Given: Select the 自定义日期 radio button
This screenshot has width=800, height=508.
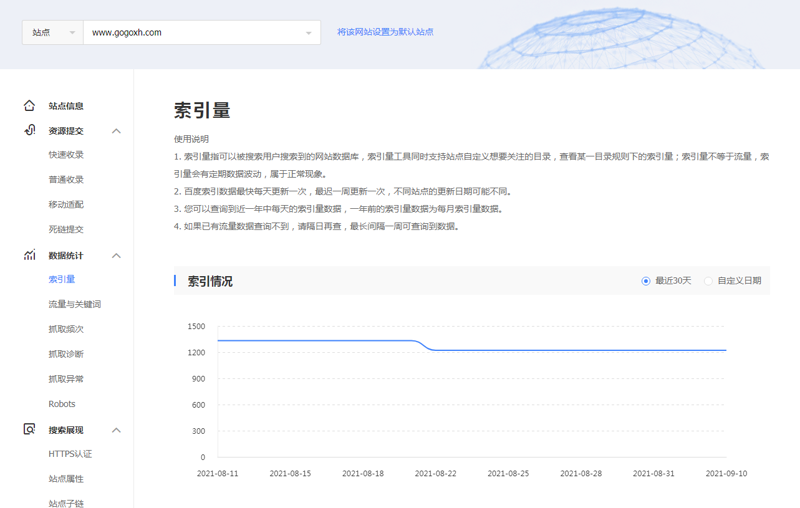Looking at the screenshot, I should tap(708, 281).
